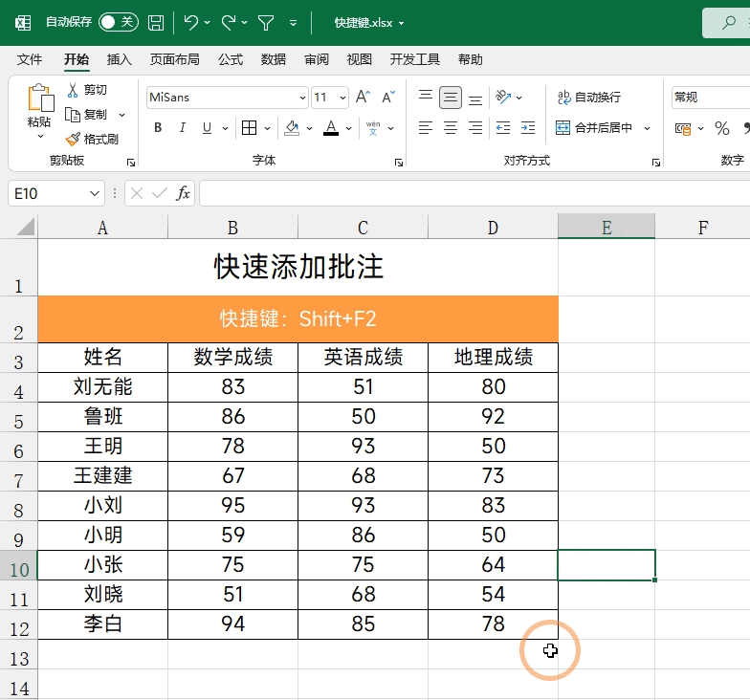The image size is (750, 700).
Task: Click the red font color swatch button
Action: (331, 128)
